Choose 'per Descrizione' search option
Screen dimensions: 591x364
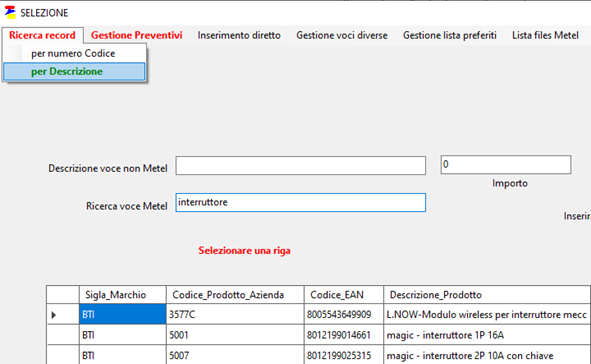pyautogui.click(x=74, y=72)
